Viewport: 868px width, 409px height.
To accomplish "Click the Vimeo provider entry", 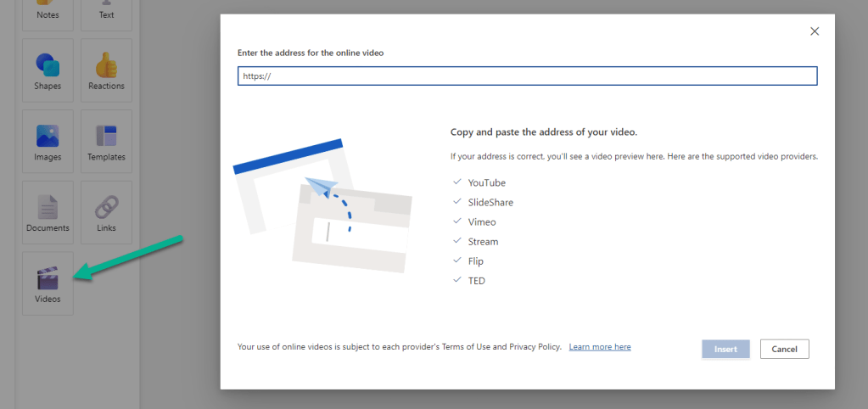I will pos(482,222).
